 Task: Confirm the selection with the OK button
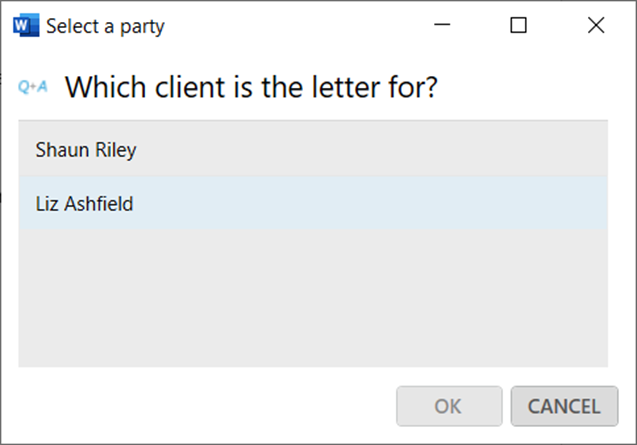click(x=449, y=406)
